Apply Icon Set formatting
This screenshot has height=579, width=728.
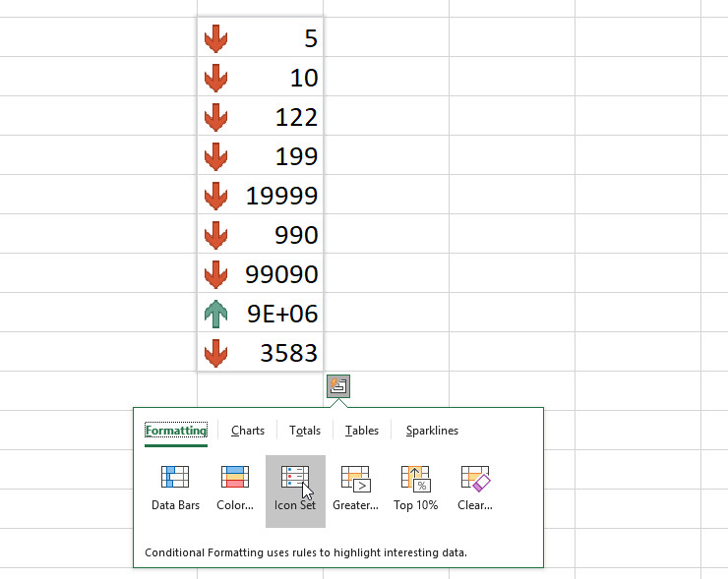pos(295,491)
